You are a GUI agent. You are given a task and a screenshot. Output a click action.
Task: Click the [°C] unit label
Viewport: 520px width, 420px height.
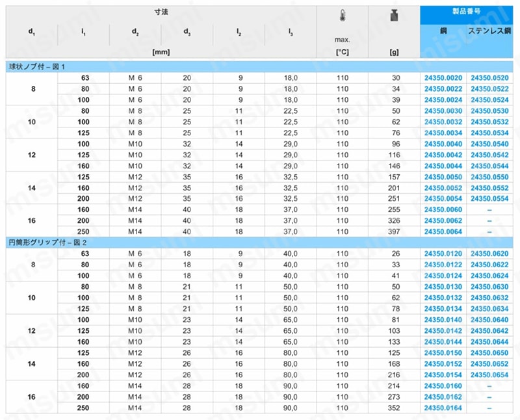[x=343, y=52]
